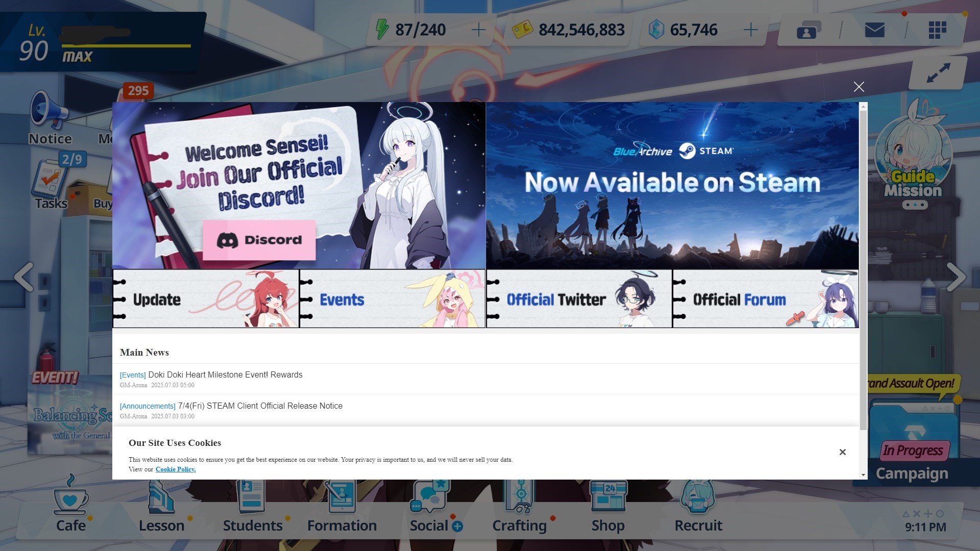
Task: Open the Shop menu
Action: tap(608, 505)
